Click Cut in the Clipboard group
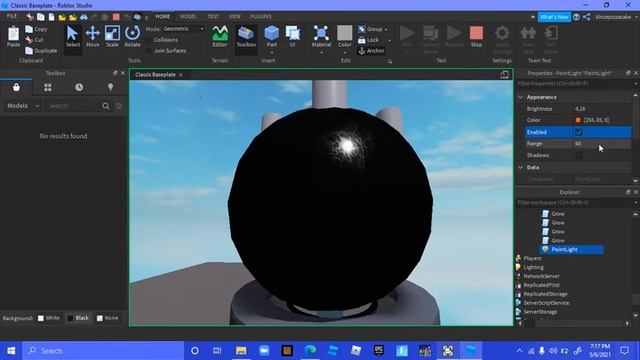 click(x=34, y=40)
